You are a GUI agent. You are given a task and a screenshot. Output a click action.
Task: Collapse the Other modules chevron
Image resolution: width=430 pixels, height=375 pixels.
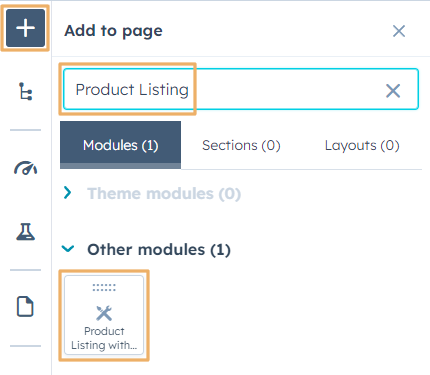(68, 249)
